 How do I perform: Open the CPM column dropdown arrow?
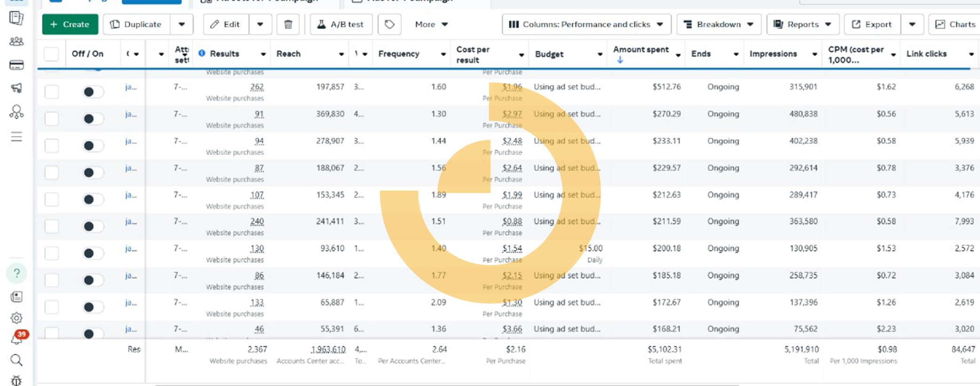[893, 55]
